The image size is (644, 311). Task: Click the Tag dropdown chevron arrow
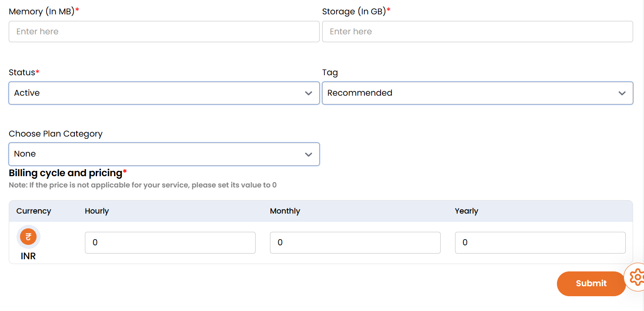[622, 93]
